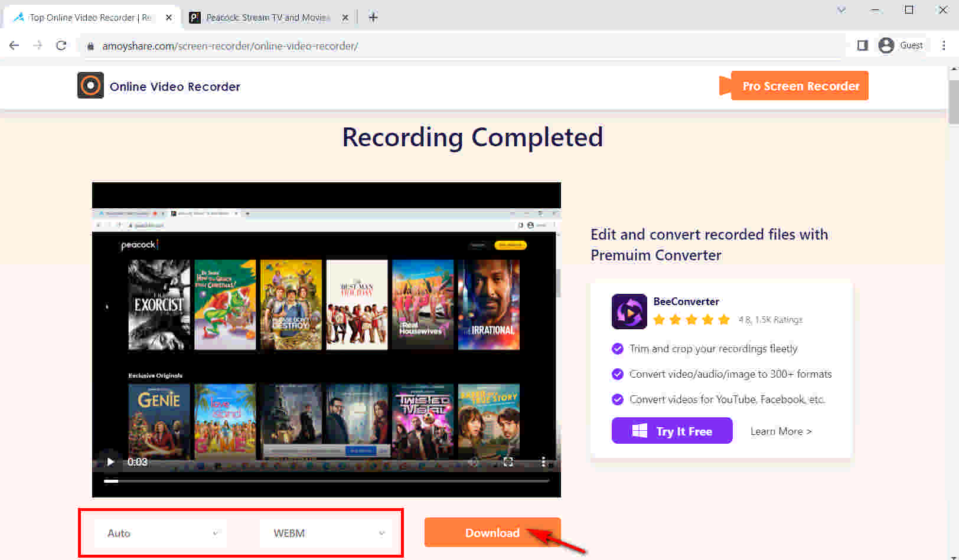Click the Online Video Recorder logo icon

pyautogui.click(x=90, y=86)
